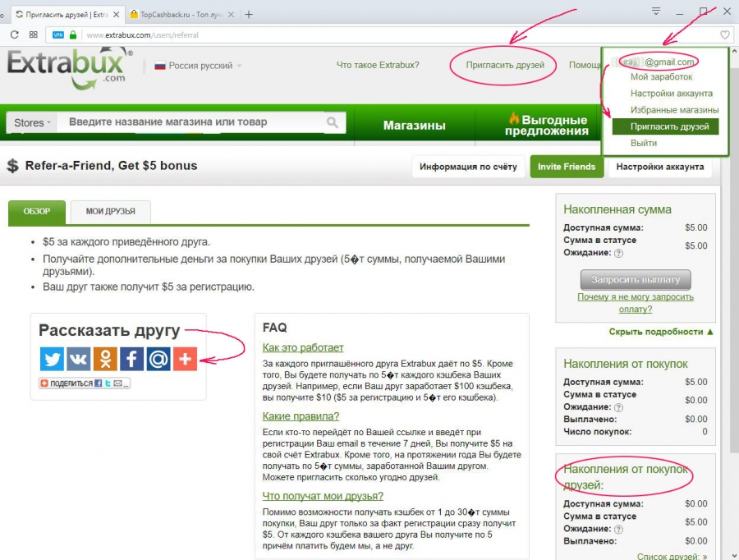Share on Facebook using the large blue icon
Image resolution: width=739 pixels, height=560 pixels.
[x=132, y=359]
